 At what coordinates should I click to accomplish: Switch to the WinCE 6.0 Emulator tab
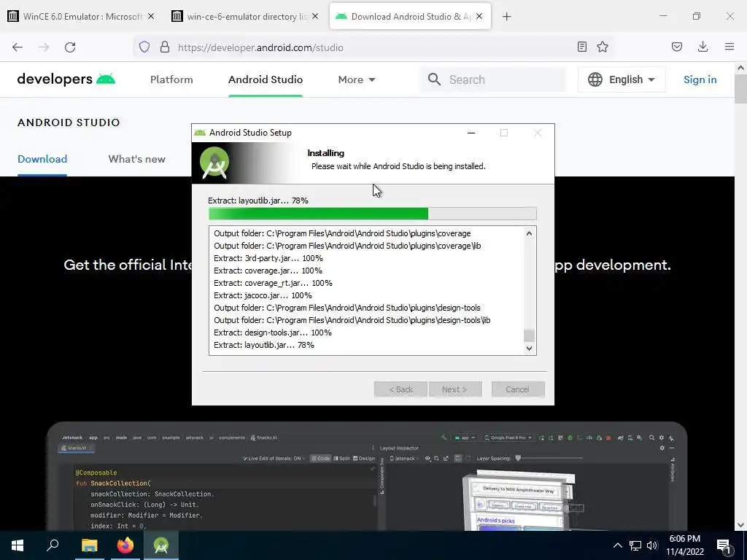[x=82, y=16]
